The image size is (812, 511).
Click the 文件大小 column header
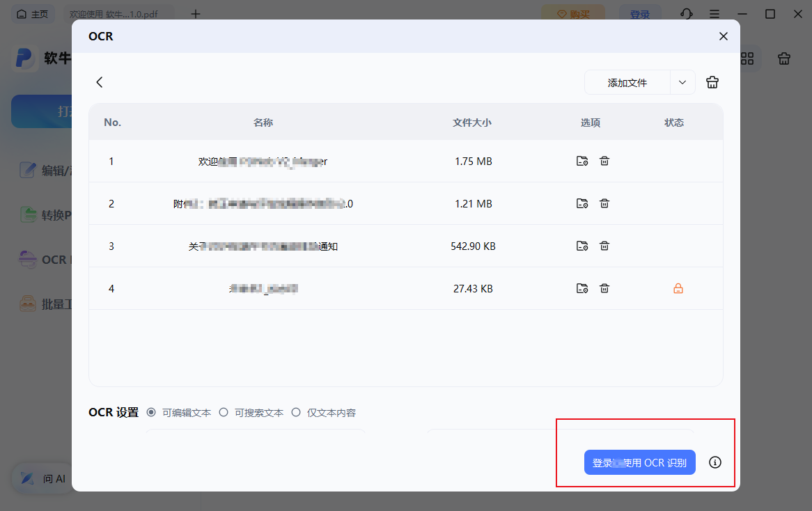click(x=471, y=123)
